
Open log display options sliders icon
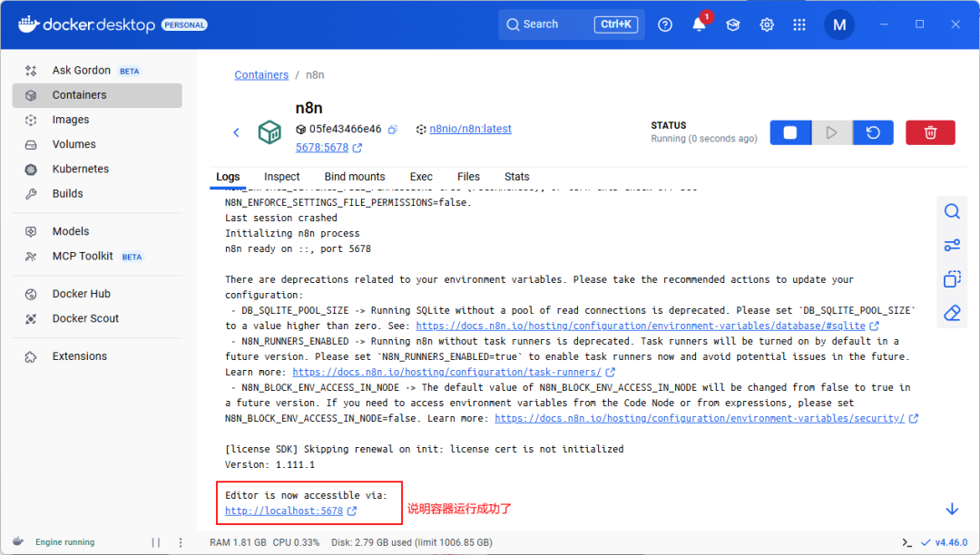click(952, 246)
